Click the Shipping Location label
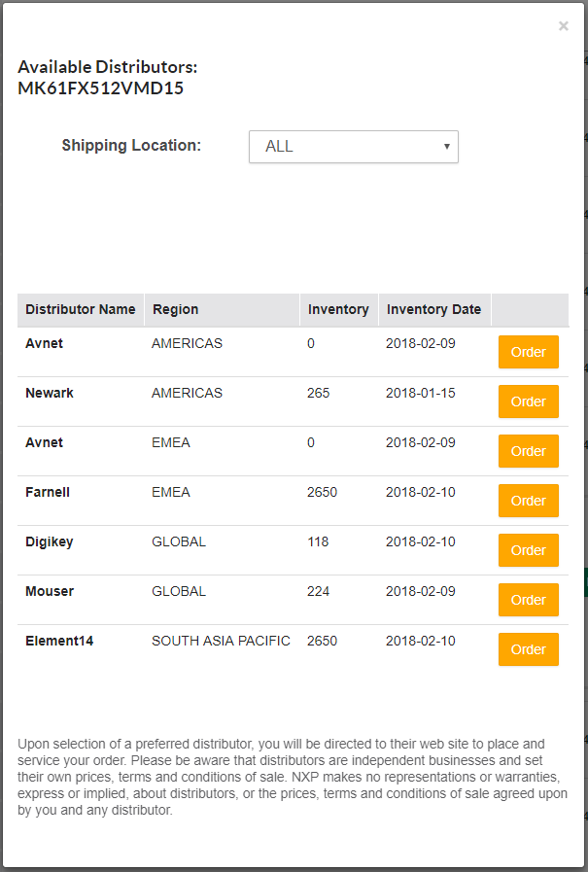 (131, 146)
